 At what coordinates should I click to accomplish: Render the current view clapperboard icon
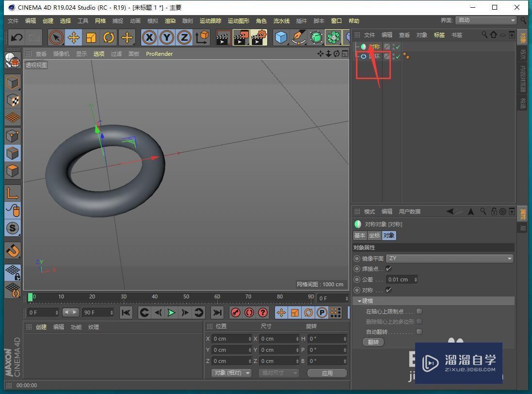223,37
